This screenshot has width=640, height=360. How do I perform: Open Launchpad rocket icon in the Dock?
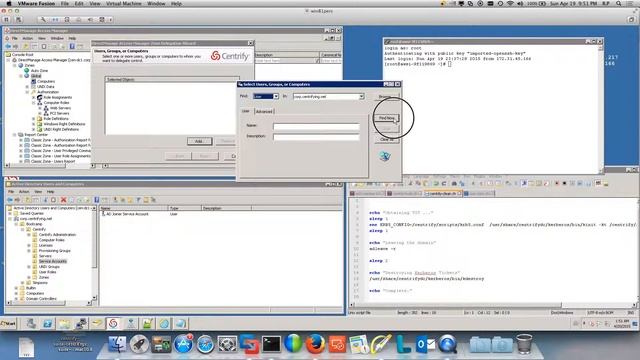pos(139,344)
